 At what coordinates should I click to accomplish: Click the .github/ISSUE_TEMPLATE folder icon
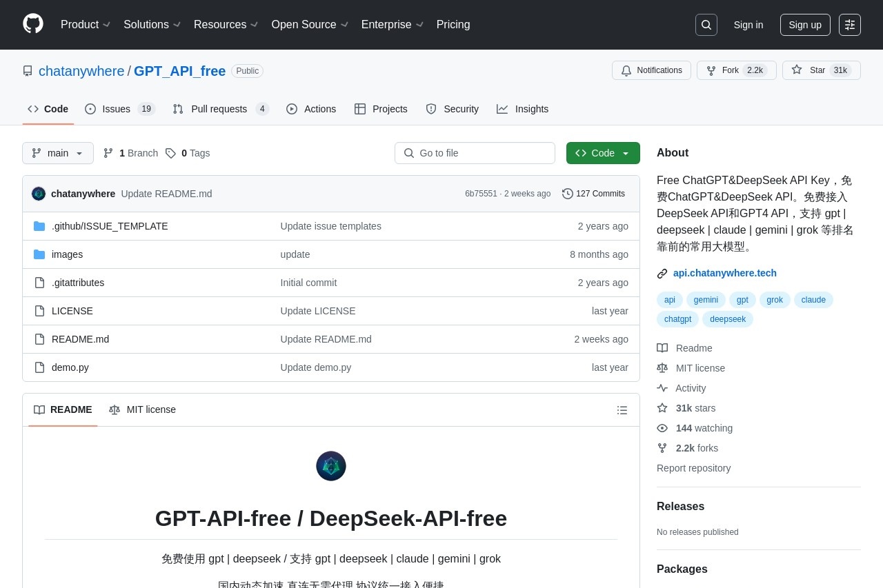coord(39,226)
